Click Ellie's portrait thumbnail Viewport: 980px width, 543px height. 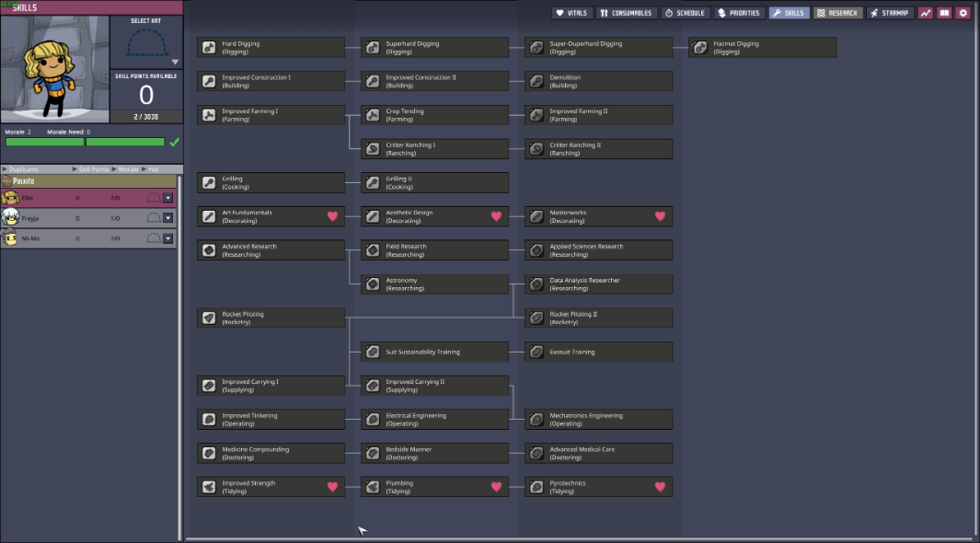[10, 198]
